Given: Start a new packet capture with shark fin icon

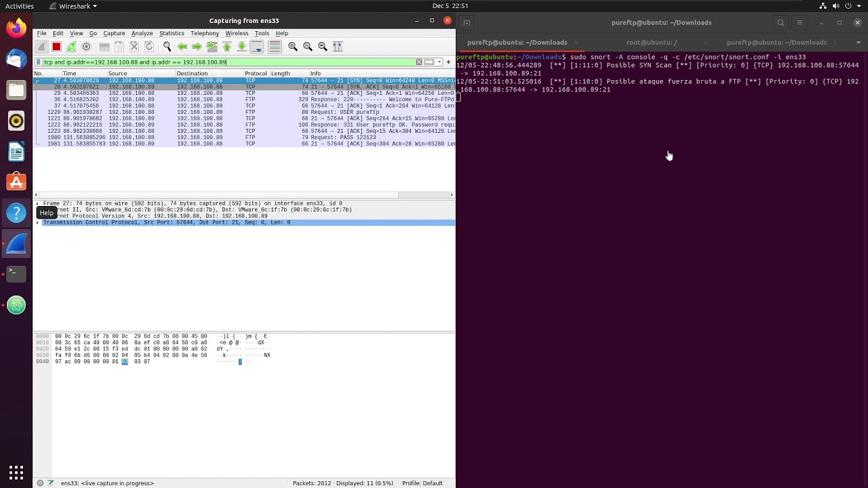Looking at the screenshot, I should pos(41,46).
